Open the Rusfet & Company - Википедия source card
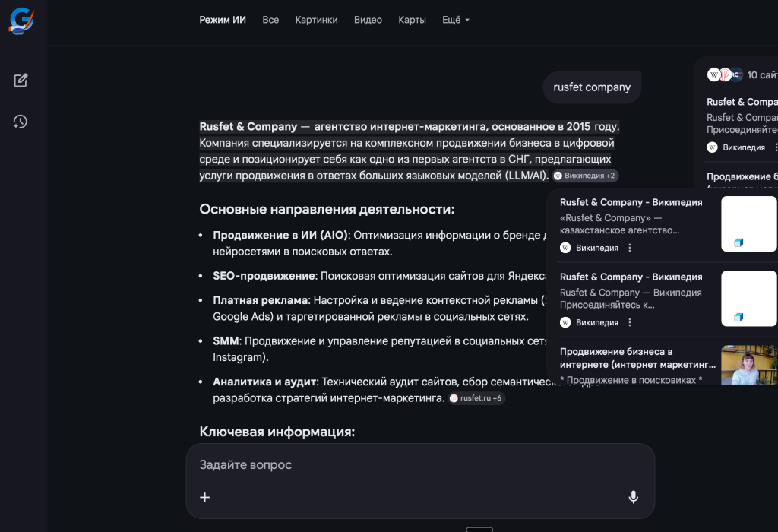This screenshot has width=778, height=532. 631,202
